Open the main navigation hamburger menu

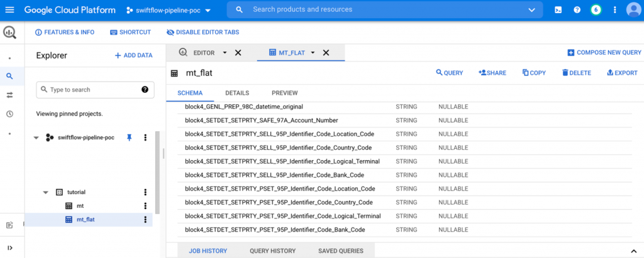coord(9,10)
